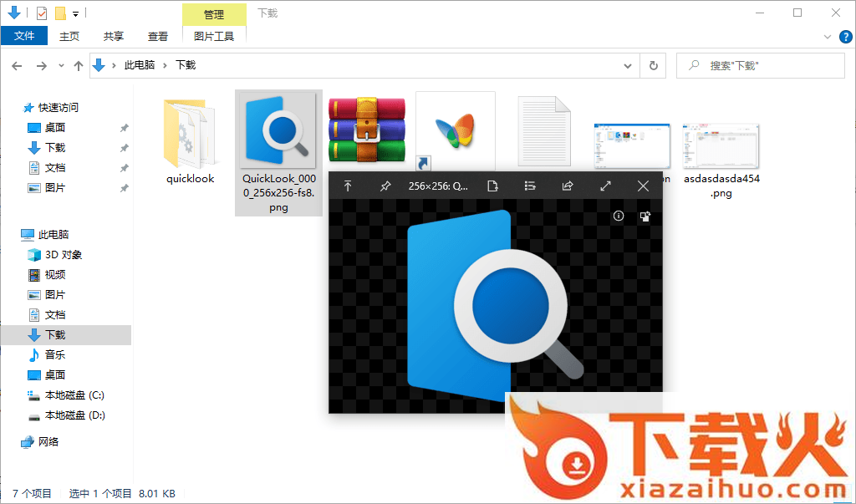856x504 pixels.
Task: Open pinned 桌面 under quick access
Action: (47, 128)
